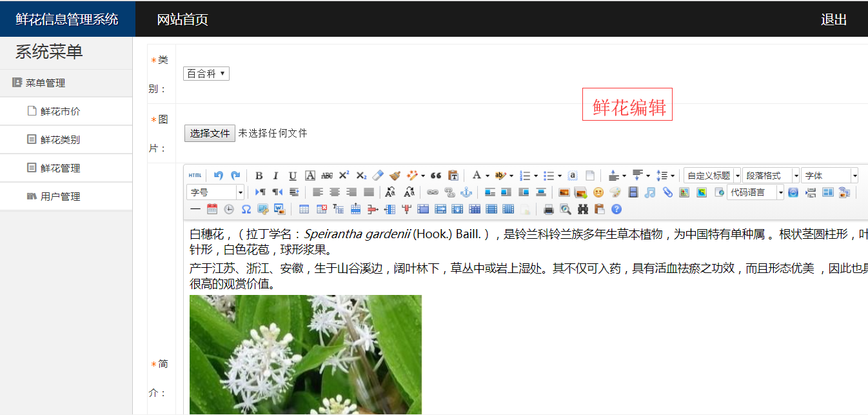
Task: Open the 字体 font combo box
Action: [829, 176]
